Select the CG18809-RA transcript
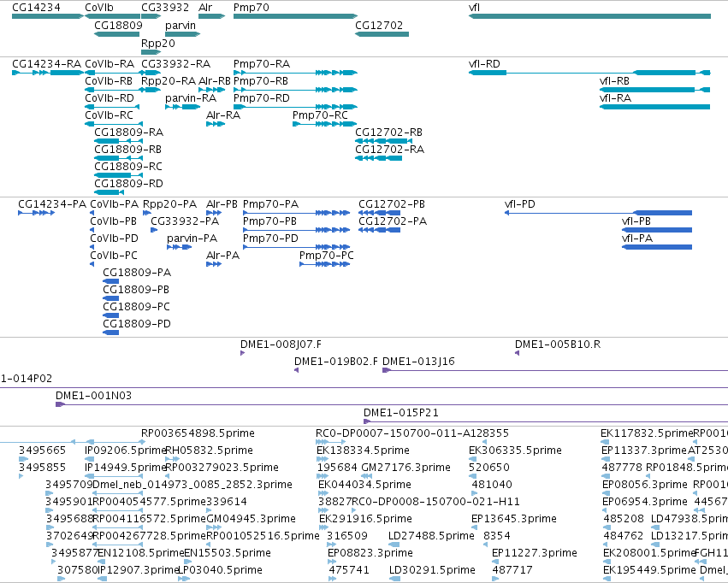This screenshot has height=583, width=728. pyautogui.click(x=118, y=141)
